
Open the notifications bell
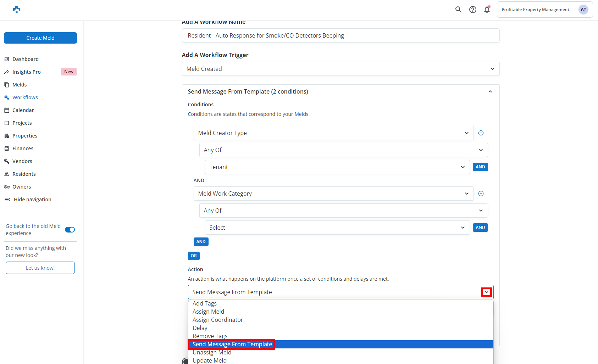tap(487, 10)
